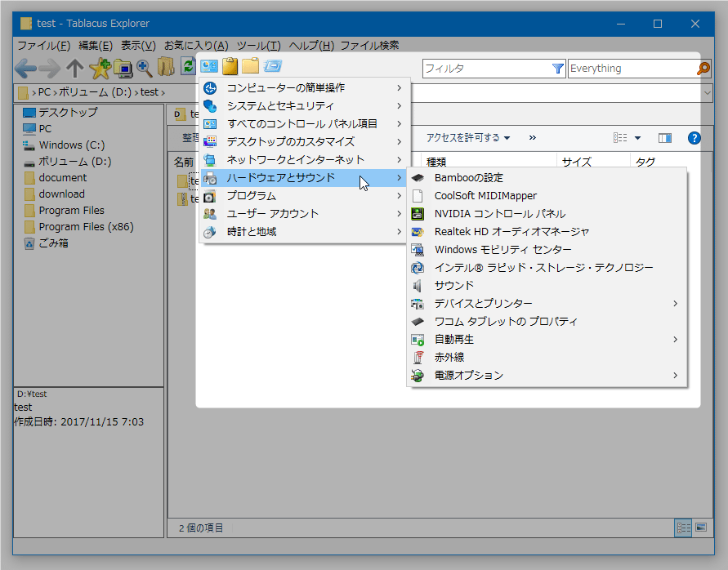Open the 編集(E) menu
The image size is (728, 570).
(95, 46)
